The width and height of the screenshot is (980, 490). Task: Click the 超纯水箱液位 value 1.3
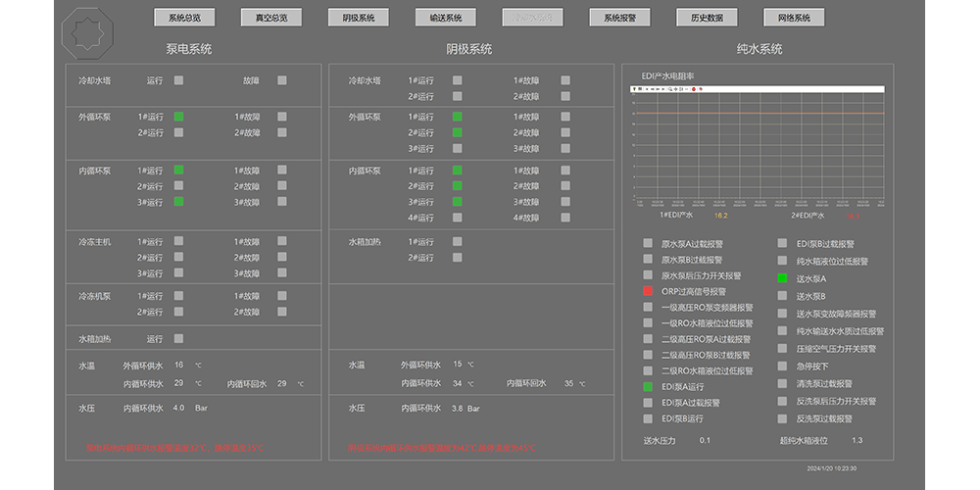(857, 441)
